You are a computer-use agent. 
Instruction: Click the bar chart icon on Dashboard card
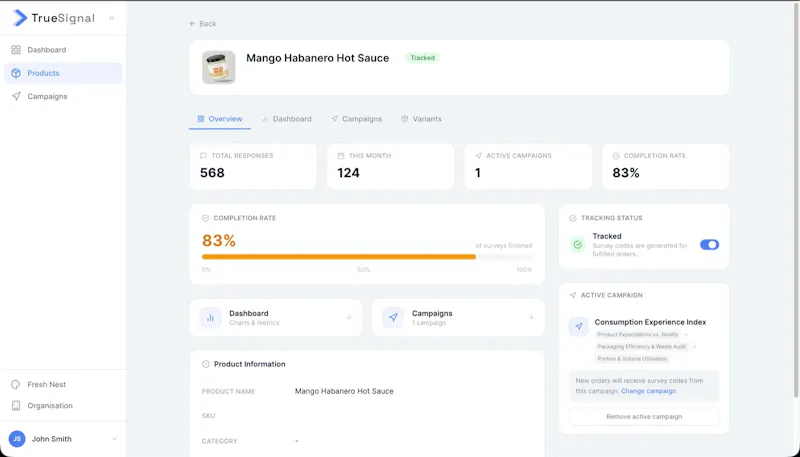tap(210, 317)
